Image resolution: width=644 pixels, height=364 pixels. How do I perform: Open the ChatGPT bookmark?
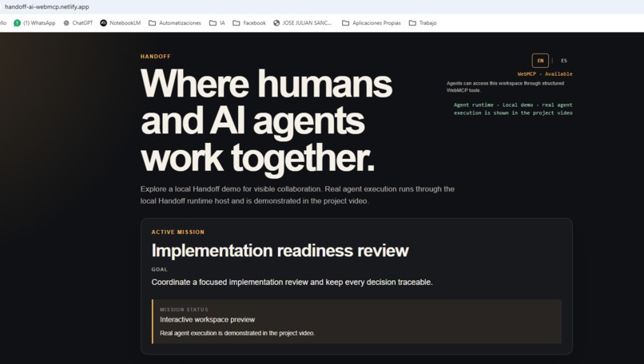pos(78,23)
